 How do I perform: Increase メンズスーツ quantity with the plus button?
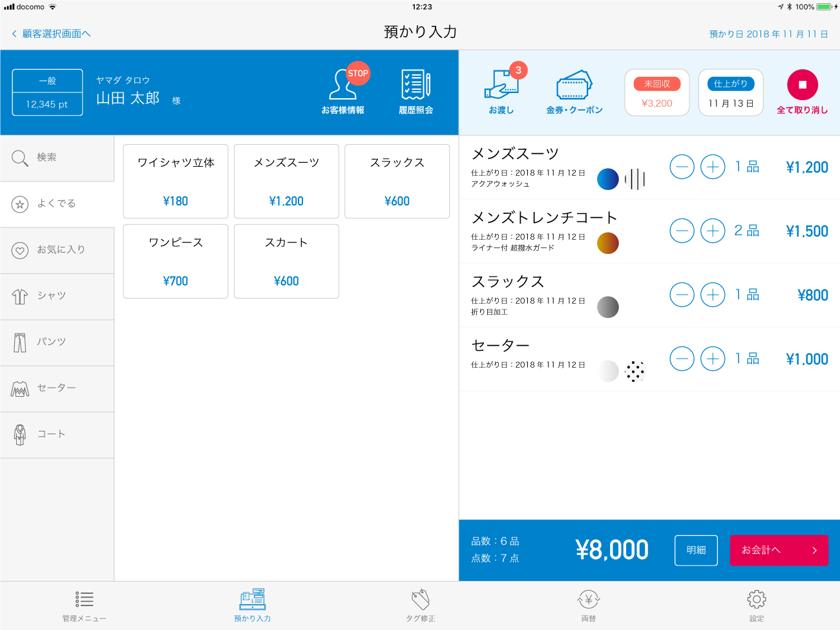(713, 167)
